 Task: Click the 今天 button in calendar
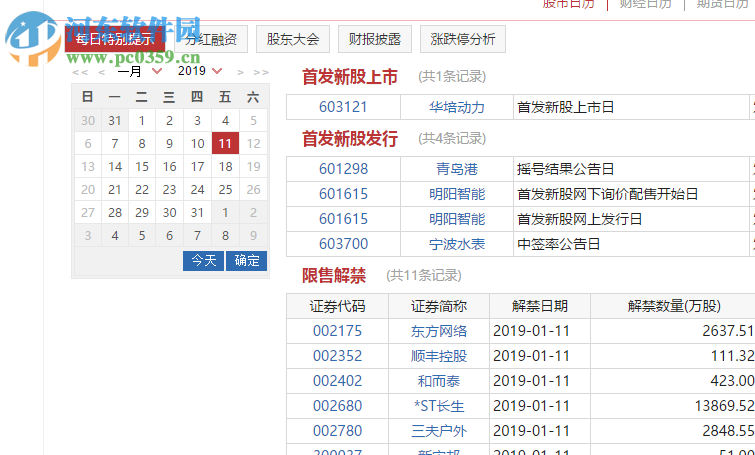[203, 260]
